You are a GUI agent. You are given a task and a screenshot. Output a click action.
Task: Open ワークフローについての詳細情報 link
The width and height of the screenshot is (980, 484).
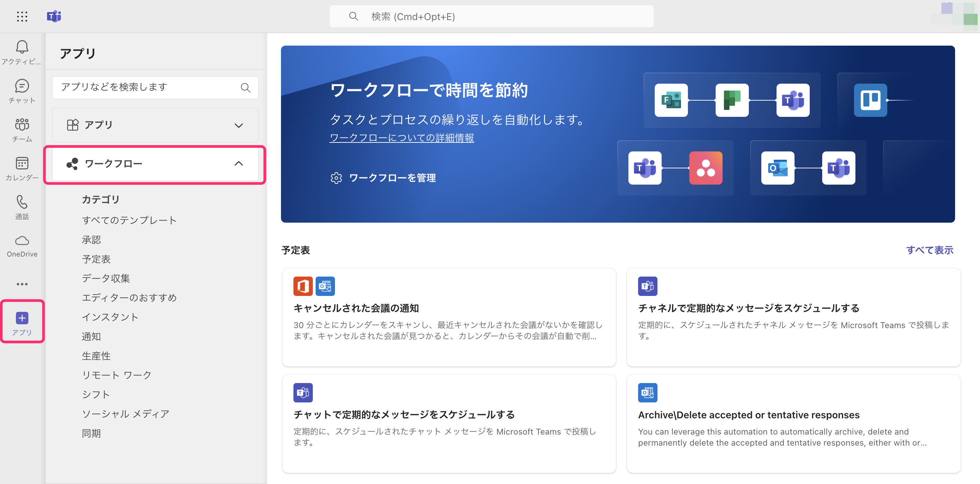pyautogui.click(x=401, y=138)
